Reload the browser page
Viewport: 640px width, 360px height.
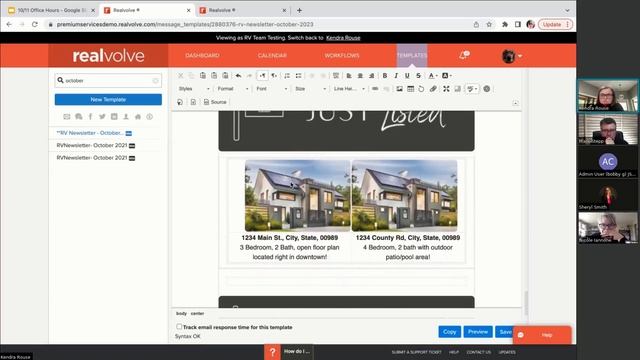(x=35, y=24)
